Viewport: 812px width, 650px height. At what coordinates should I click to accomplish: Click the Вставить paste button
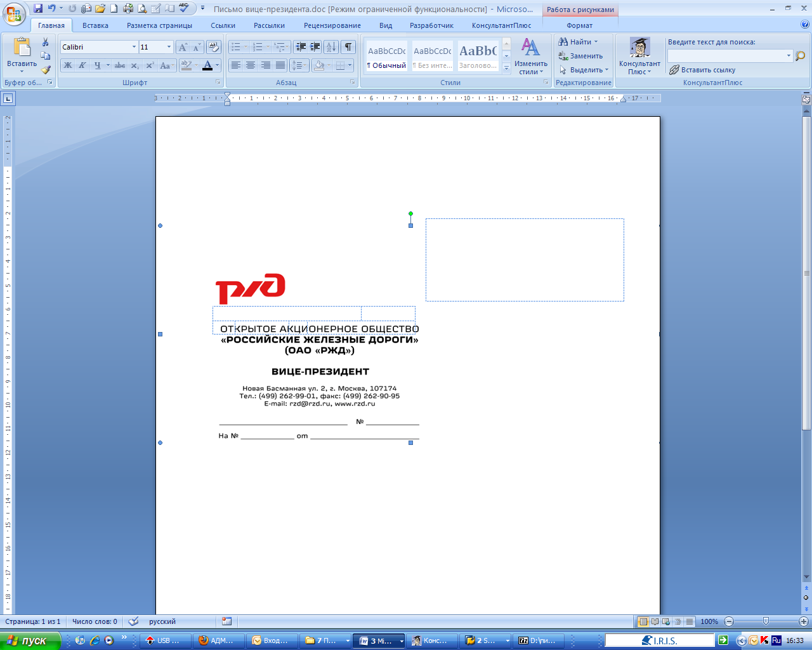coord(22,56)
